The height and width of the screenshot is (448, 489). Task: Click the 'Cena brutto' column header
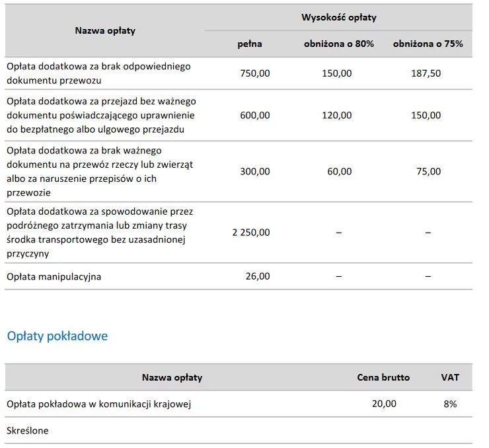pos(383,377)
